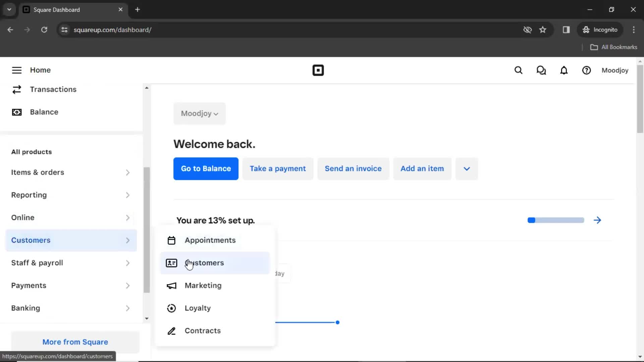The image size is (644, 362).
Task: Open the messages chat bubble icon
Action: click(541, 70)
